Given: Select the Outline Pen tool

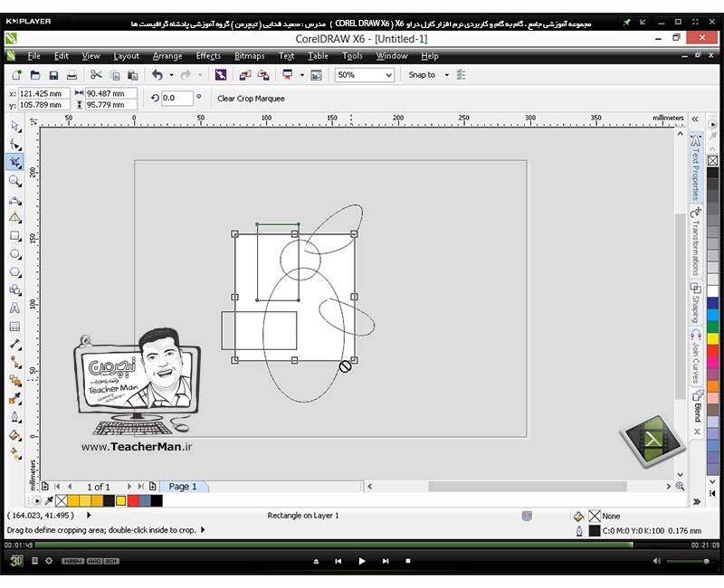Looking at the screenshot, I should click(14, 417).
